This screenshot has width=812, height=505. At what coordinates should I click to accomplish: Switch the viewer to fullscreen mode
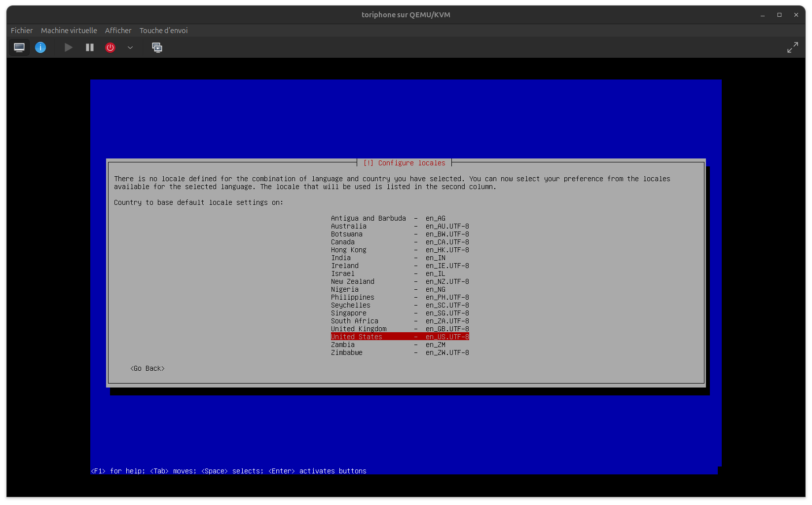tap(792, 47)
